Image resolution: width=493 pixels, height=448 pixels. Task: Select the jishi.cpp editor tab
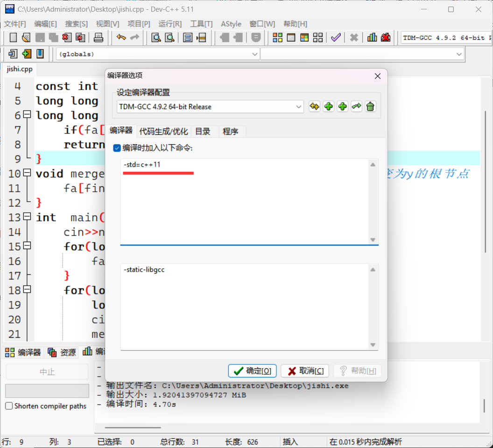click(x=20, y=69)
